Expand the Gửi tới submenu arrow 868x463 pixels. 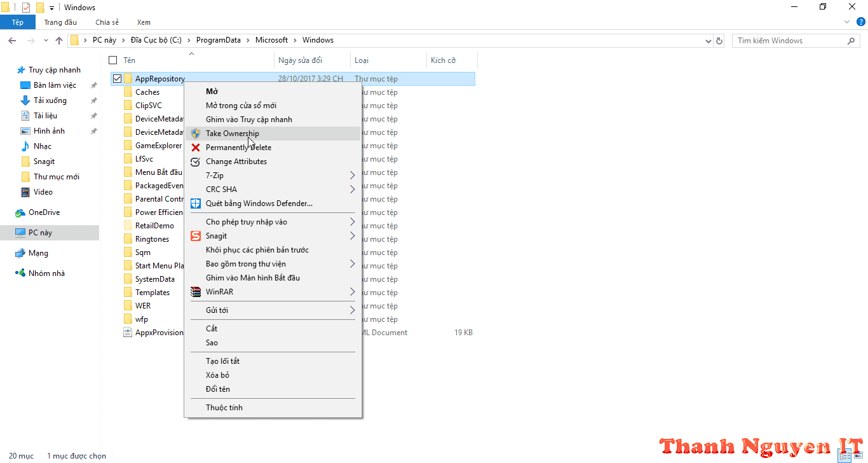click(x=353, y=310)
